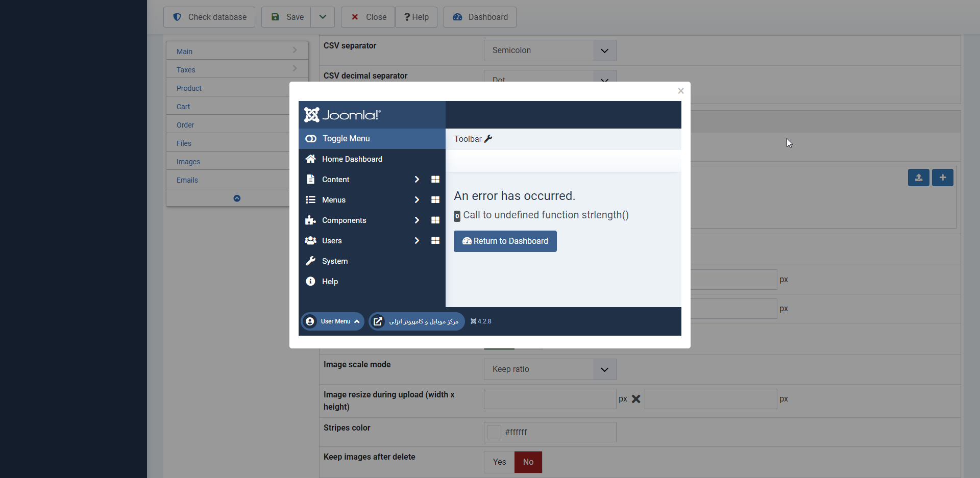Viewport: 980px width, 478px height.
Task: Click the Help menu item in sidebar
Action: point(372,282)
